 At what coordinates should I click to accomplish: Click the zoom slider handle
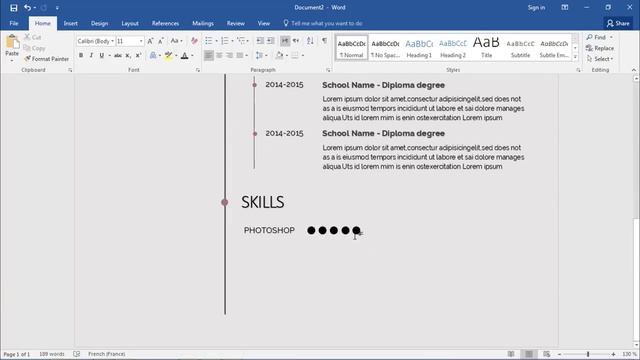588,354
